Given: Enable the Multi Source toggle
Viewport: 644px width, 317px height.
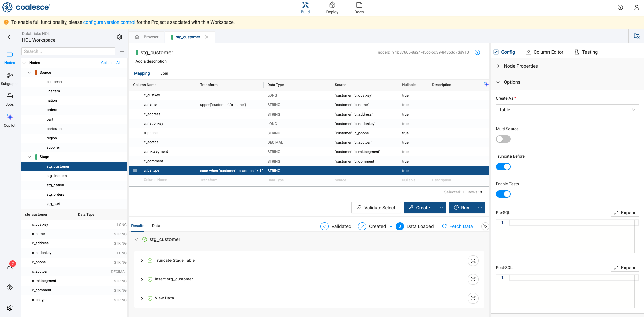Looking at the screenshot, I should (503, 139).
